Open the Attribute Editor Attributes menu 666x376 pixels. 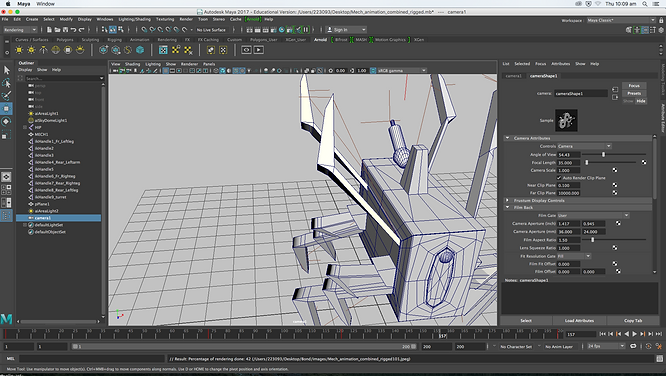tap(560, 64)
